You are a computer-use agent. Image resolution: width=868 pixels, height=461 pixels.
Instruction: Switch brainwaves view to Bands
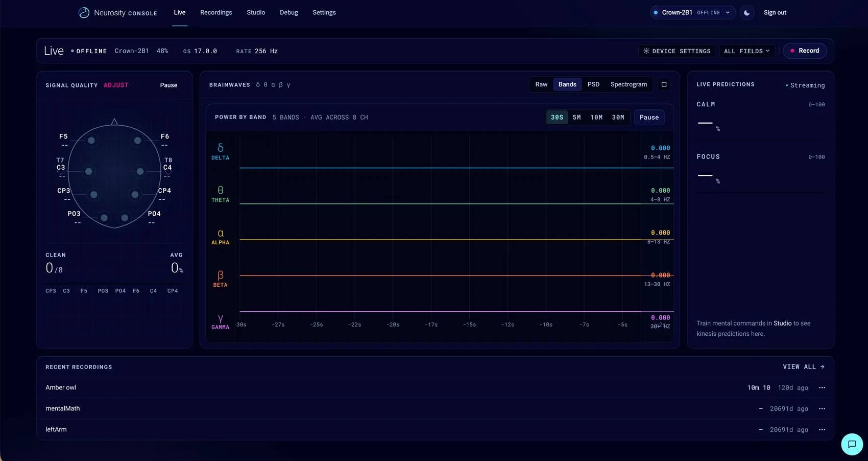(567, 84)
